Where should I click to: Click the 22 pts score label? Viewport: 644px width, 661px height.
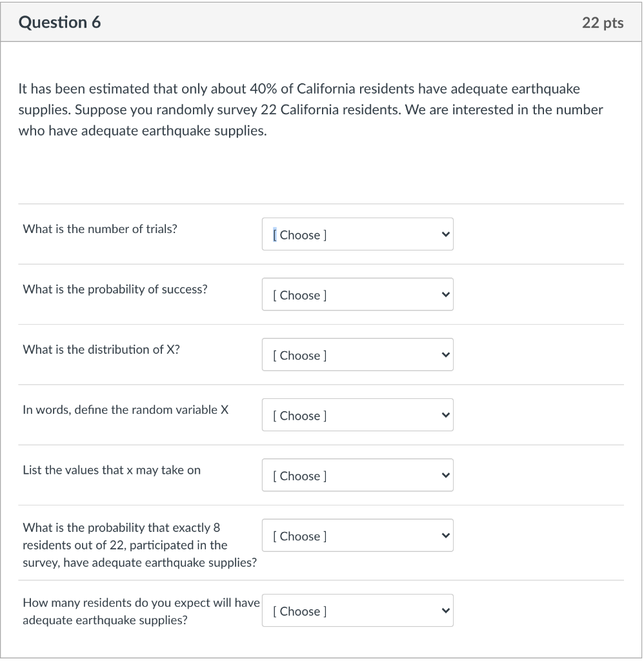(602, 23)
